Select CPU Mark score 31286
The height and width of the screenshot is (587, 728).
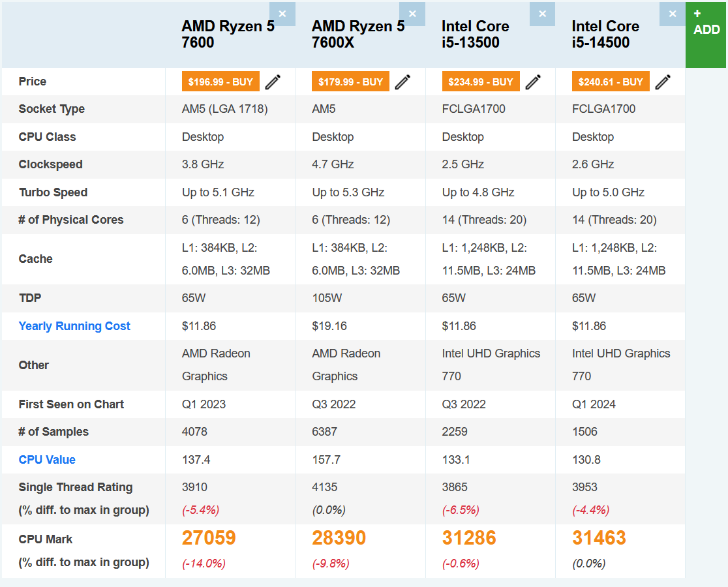[x=469, y=538]
